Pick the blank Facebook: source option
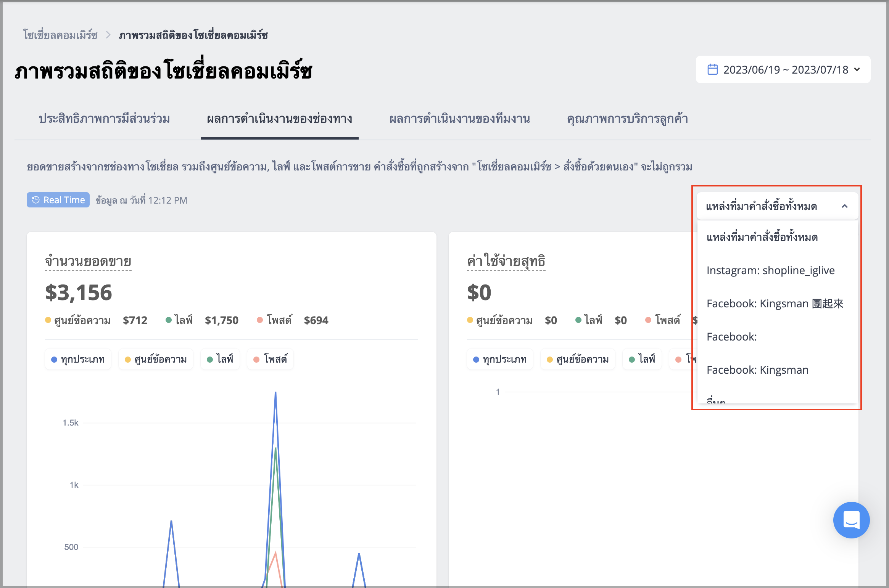Screen dimensions: 889x588 click(777, 337)
